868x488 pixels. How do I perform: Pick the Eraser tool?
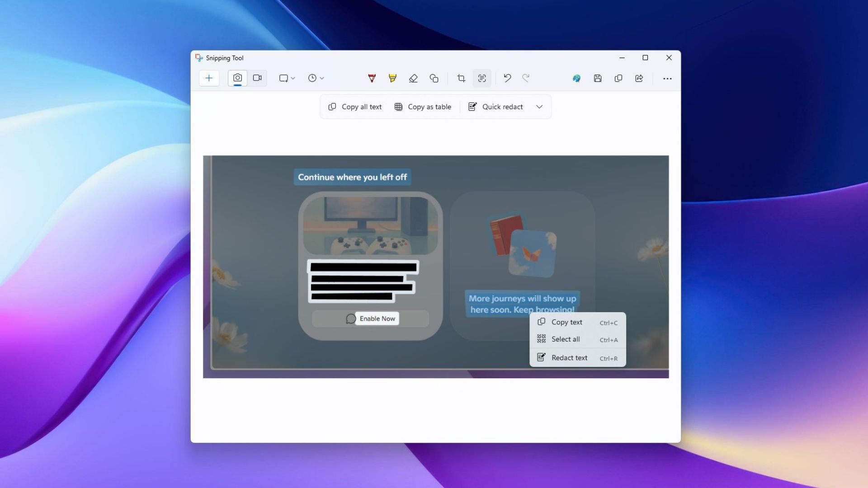coord(413,78)
